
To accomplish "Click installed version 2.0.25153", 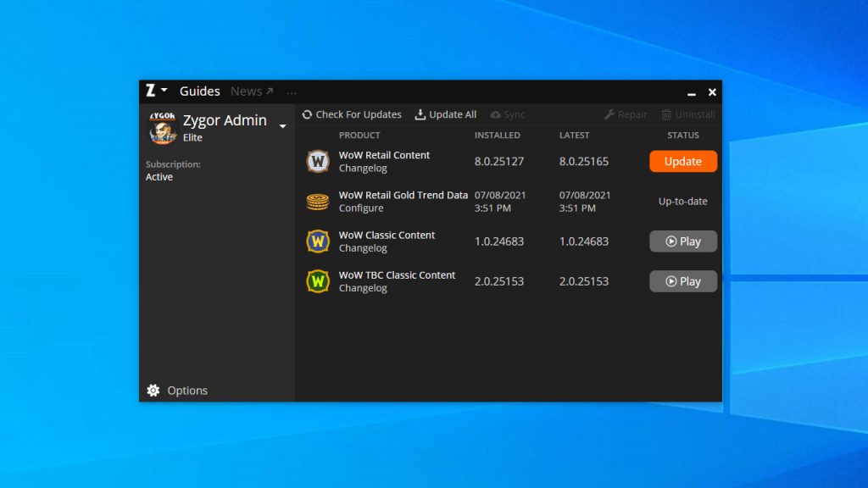I will [x=498, y=281].
